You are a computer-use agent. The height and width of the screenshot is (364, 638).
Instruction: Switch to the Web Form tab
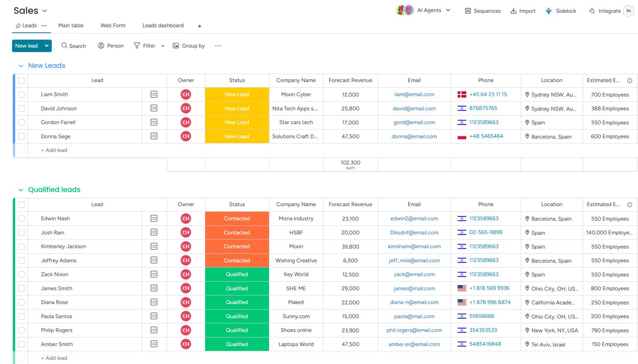click(113, 26)
